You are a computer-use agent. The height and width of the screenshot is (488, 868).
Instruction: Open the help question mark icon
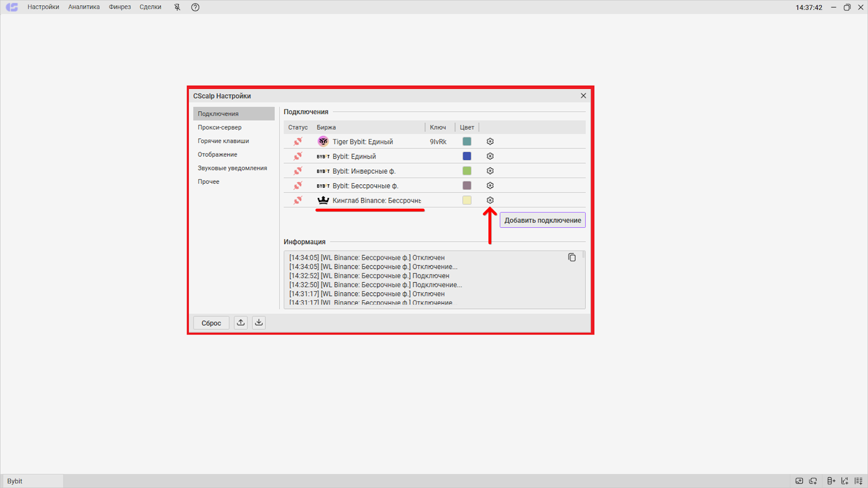point(195,7)
